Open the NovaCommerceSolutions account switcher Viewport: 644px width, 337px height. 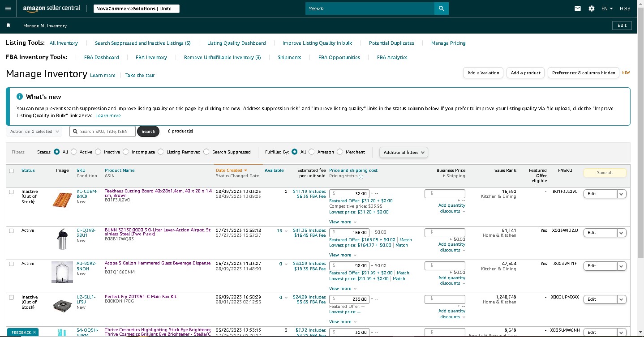click(137, 9)
